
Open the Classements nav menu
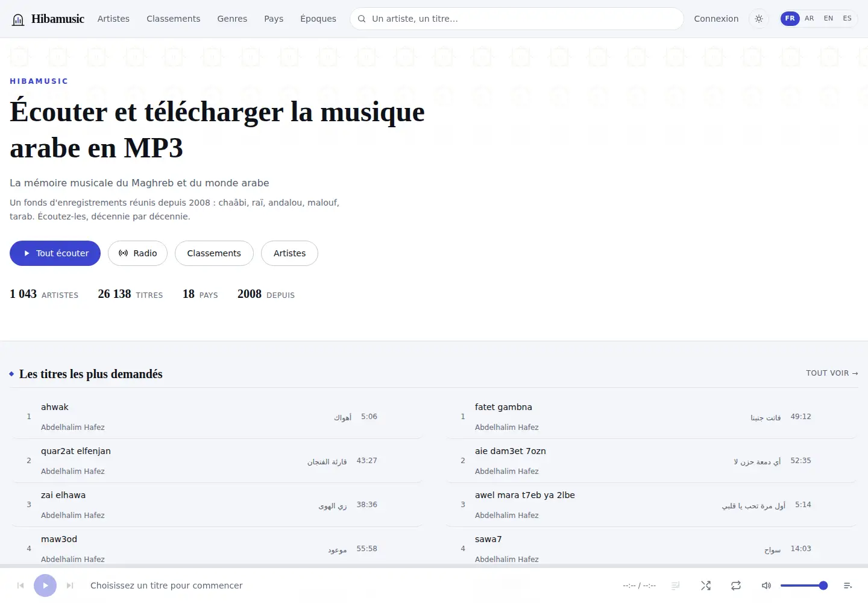tap(173, 19)
